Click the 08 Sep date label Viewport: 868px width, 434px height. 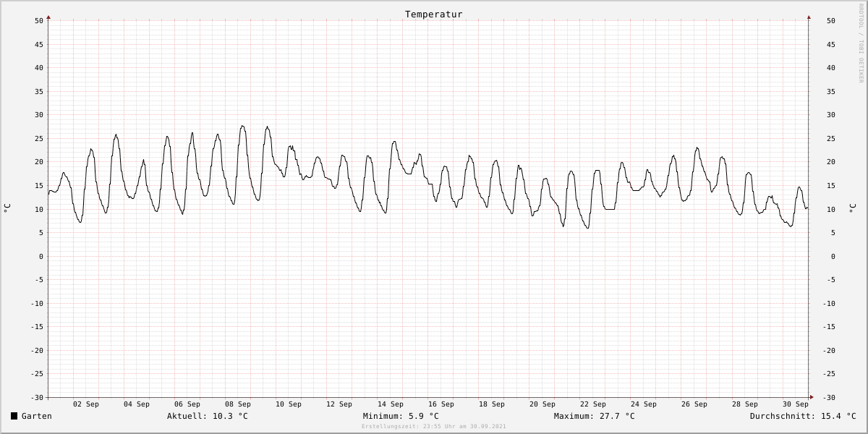coord(238,404)
